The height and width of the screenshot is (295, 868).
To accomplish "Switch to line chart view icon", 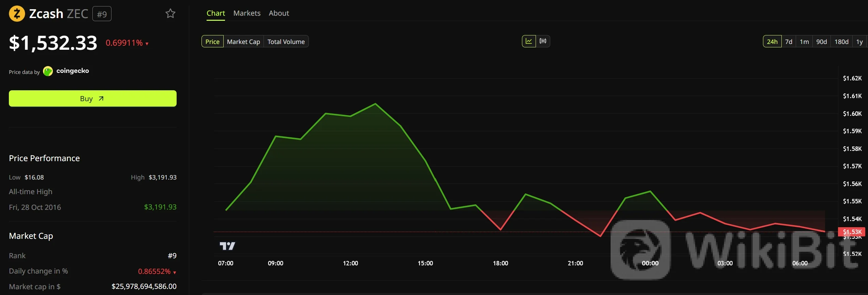I will point(529,41).
